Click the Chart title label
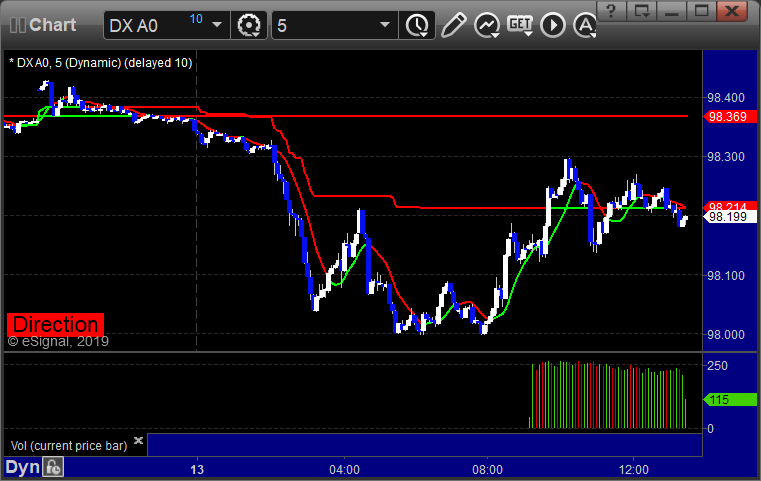This screenshot has height=481, width=761. coord(52,25)
